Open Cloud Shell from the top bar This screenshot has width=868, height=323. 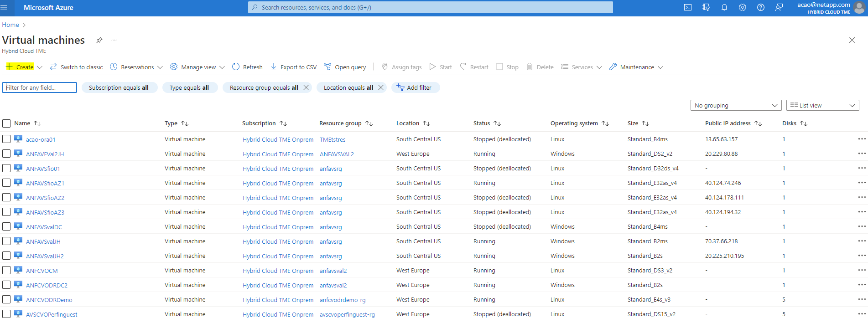point(687,8)
